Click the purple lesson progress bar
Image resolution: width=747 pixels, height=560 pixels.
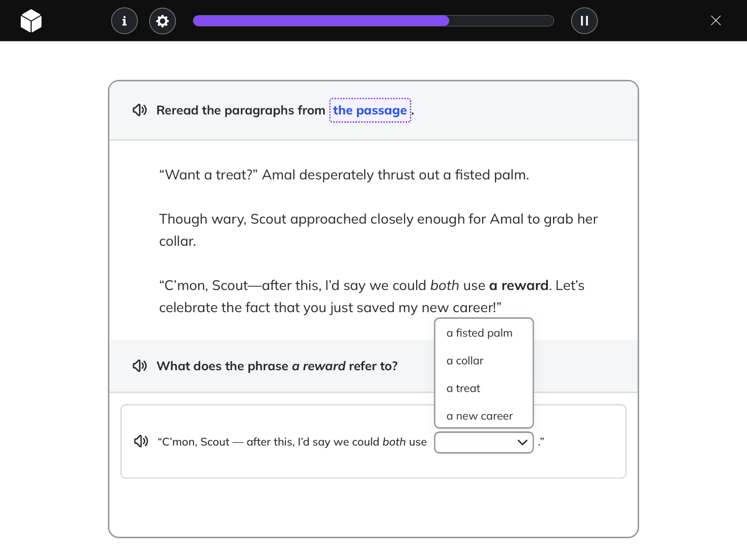coord(321,21)
